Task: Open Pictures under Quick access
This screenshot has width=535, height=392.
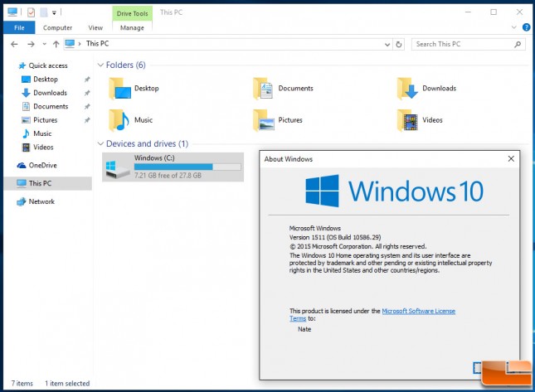Action: tap(45, 120)
